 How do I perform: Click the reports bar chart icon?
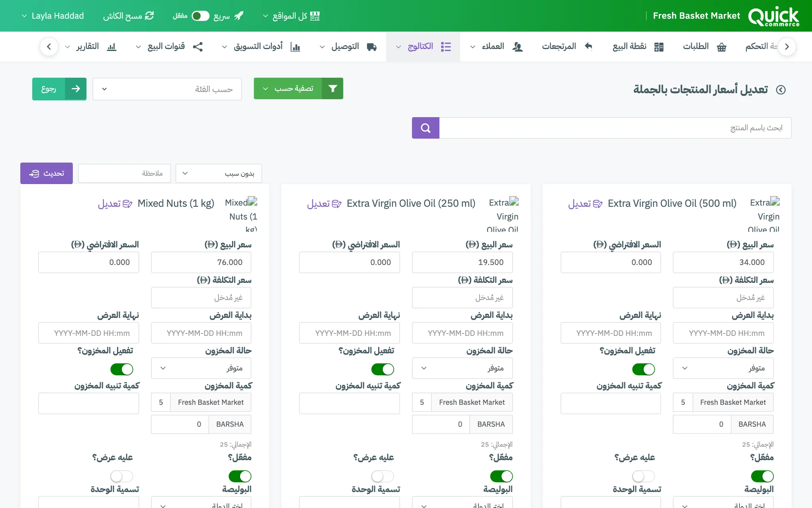pos(112,47)
